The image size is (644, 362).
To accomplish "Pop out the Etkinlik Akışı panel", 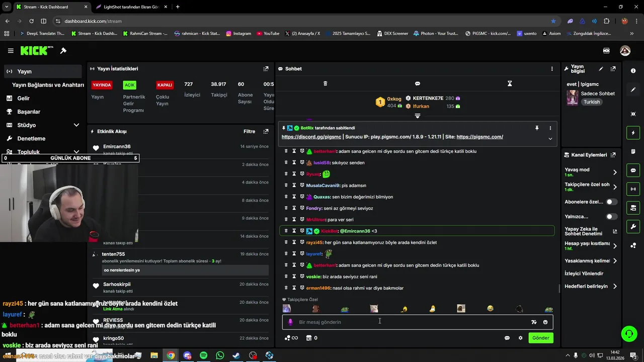I will coord(266,132).
